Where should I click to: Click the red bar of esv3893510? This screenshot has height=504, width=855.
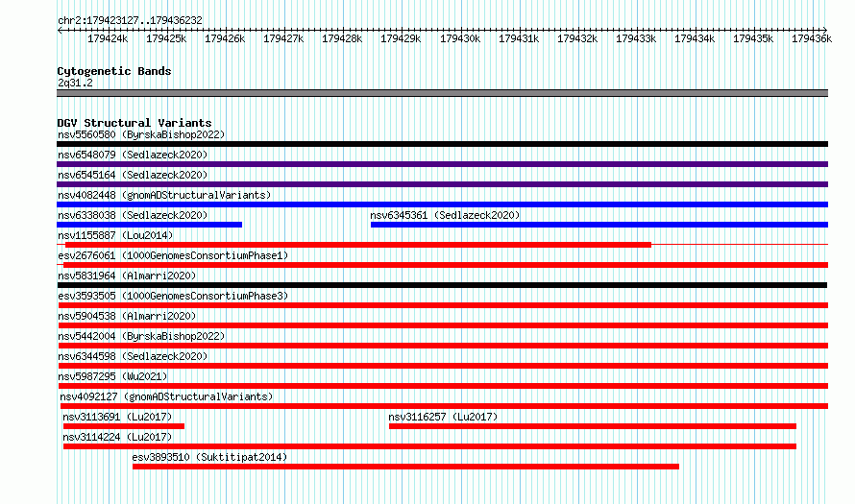coord(405,467)
